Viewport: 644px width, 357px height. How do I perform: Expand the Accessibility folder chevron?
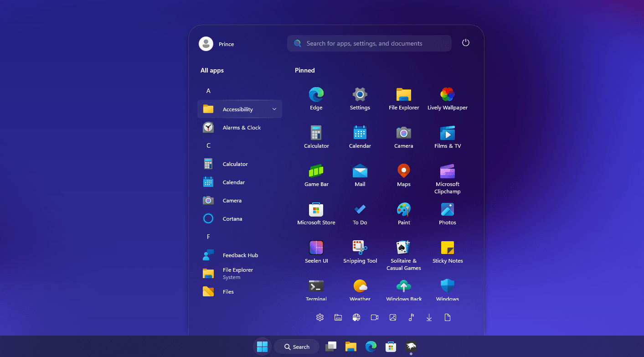click(x=274, y=109)
